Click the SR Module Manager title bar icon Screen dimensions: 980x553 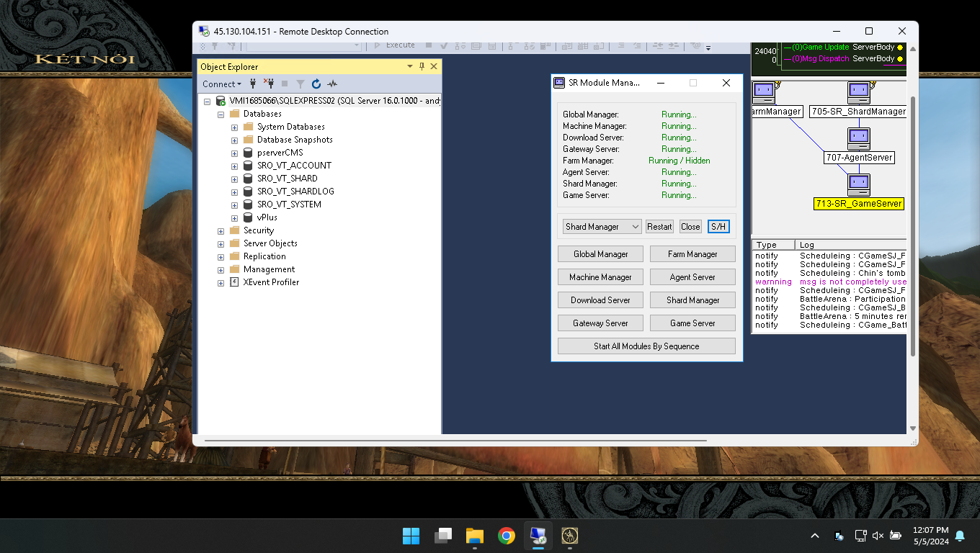click(x=559, y=83)
